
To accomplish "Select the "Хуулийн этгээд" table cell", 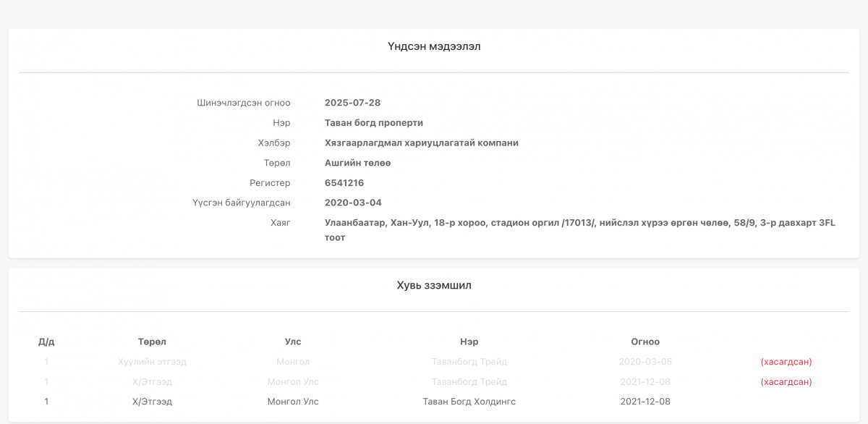I will click(152, 362).
